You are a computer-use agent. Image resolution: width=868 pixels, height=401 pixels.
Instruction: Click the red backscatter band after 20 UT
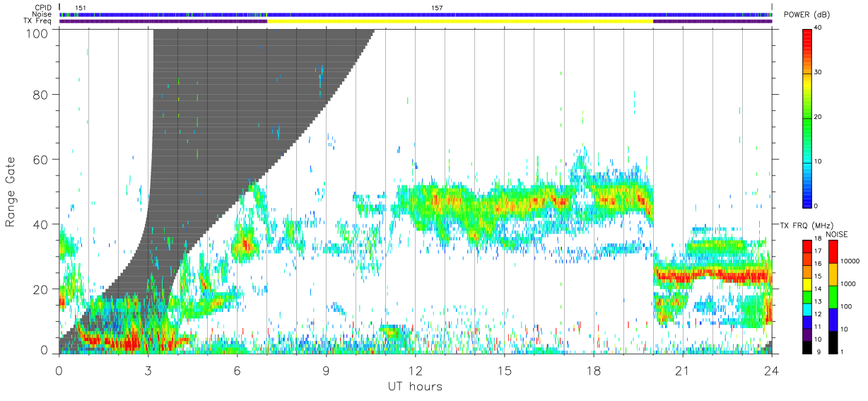pos(712,275)
